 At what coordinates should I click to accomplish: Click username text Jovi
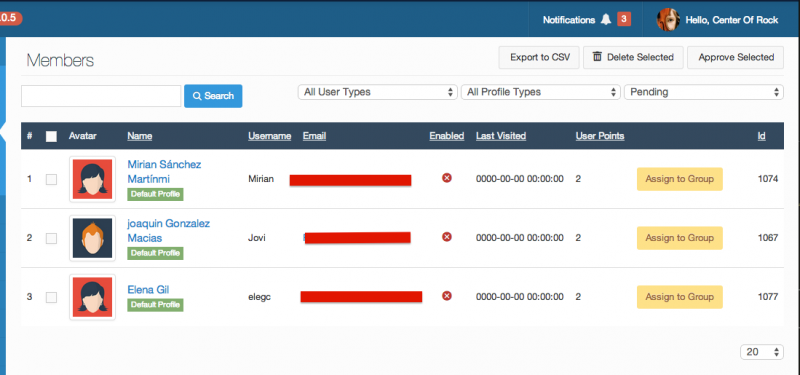(257, 238)
